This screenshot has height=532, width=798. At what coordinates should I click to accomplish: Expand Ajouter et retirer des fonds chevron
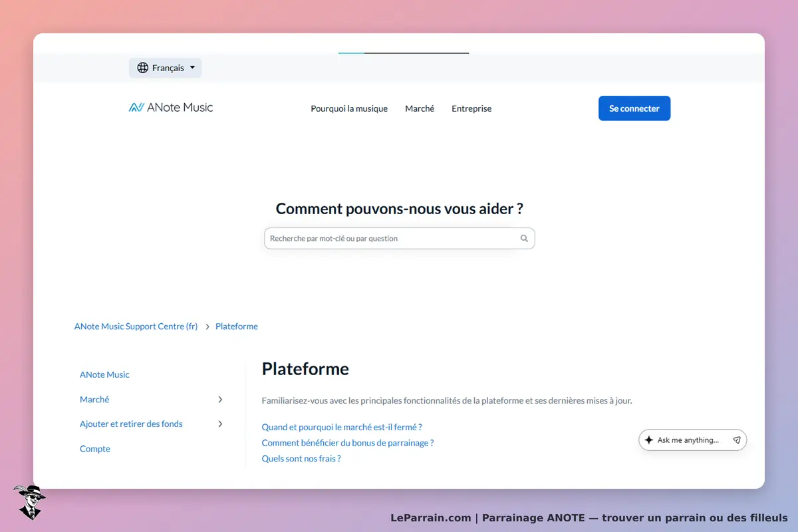tap(220, 424)
